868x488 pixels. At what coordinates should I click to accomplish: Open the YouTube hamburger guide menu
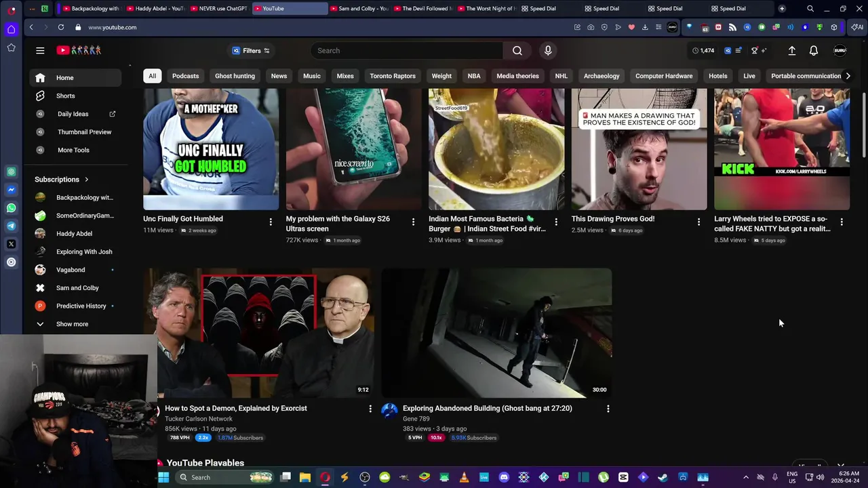pyautogui.click(x=40, y=50)
